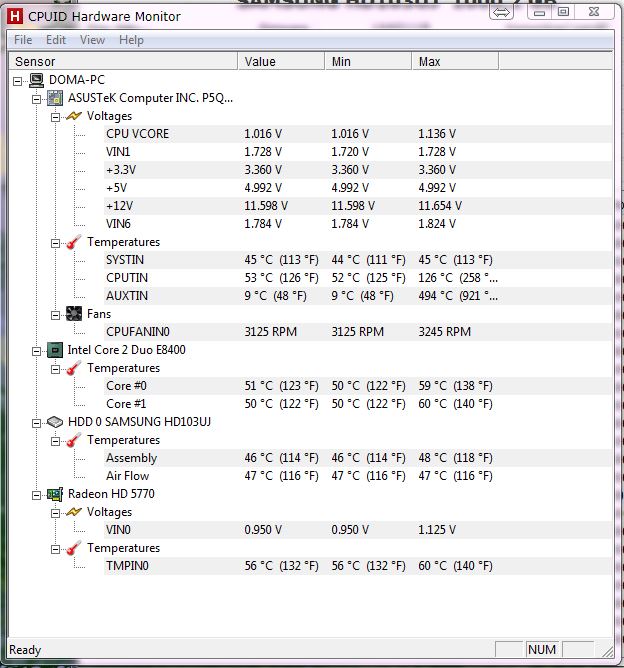Collapse the HDD 0 SAMSUNG HD103UJ node
Image resolution: width=624 pixels, height=668 pixels.
pyautogui.click(x=37, y=423)
